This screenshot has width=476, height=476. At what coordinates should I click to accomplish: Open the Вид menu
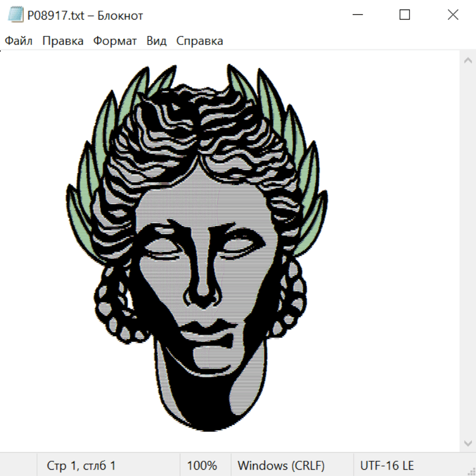coord(157,41)
